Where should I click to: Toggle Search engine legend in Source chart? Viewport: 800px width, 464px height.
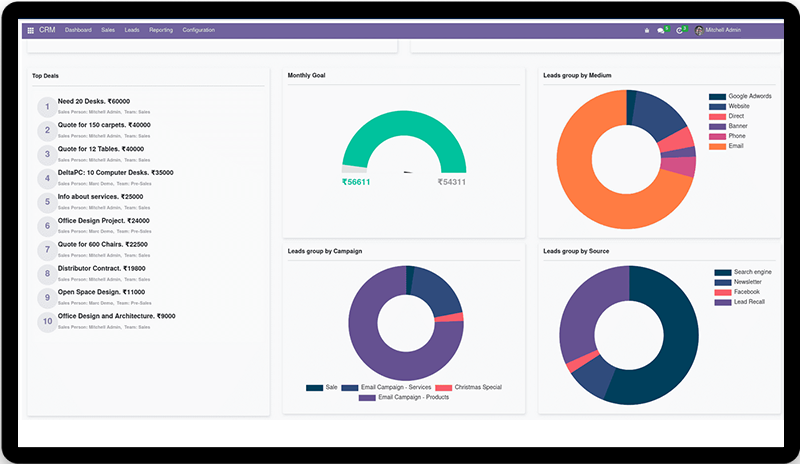click(x=749, y=272)
